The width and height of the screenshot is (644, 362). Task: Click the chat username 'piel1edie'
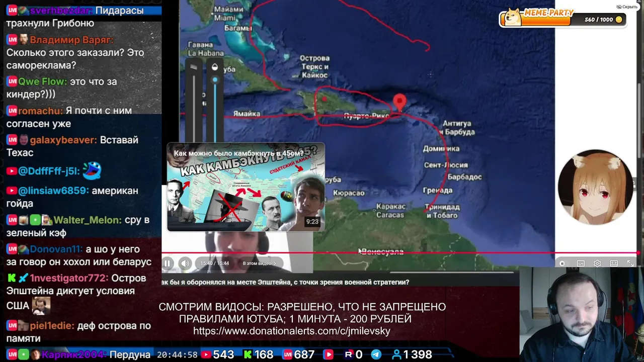(x=52, y=326)
